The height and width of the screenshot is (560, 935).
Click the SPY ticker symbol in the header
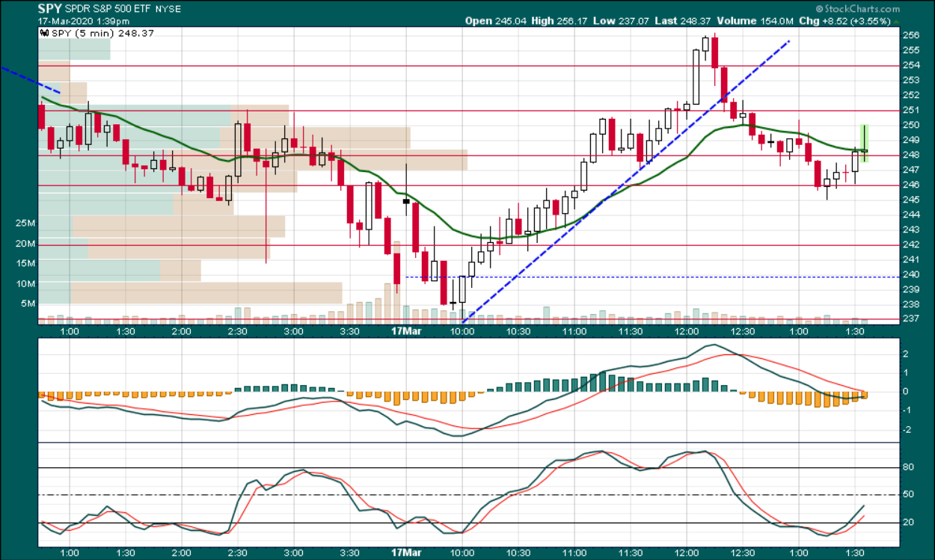coord(49,9)
